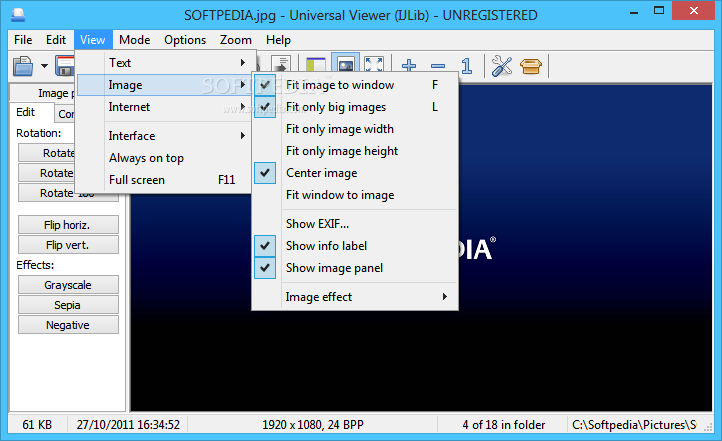The height and width of the screenshot is (441, 722).
Task: Toggle Center image option
Action: (355, 173)
